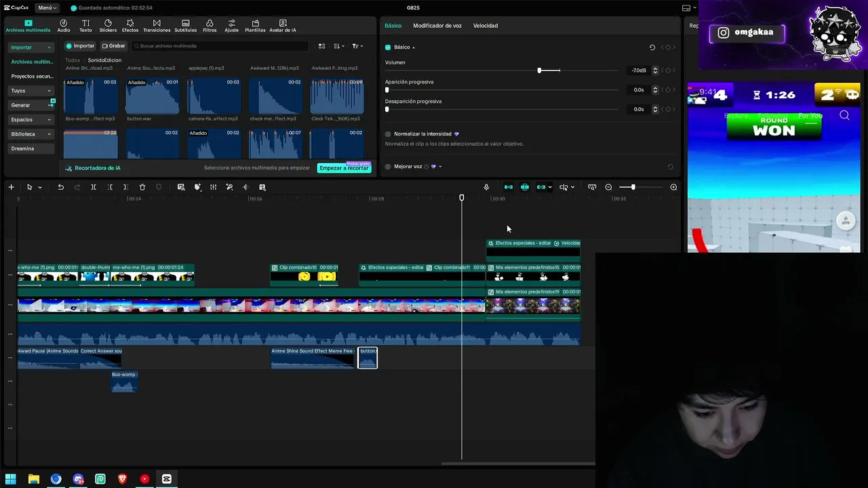Click the Desaparición progresiva slider handle

pyautogui.click(x=387, y=109)
